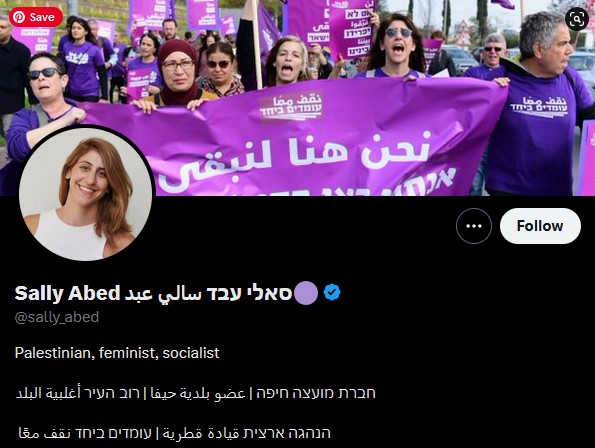This screenshot has width=595, height=448.
Task: Click the Pinterest Save button
Action: tap(36, 17)
